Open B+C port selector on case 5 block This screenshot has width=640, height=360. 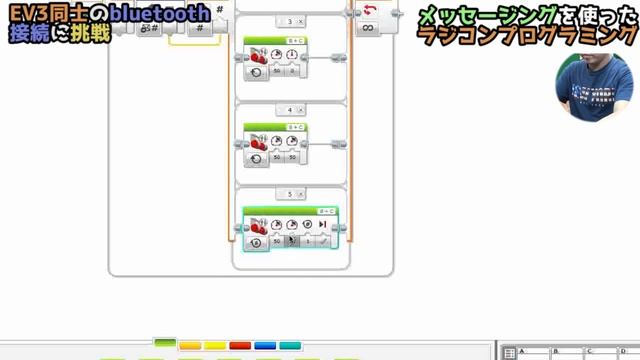click(327, 211)
